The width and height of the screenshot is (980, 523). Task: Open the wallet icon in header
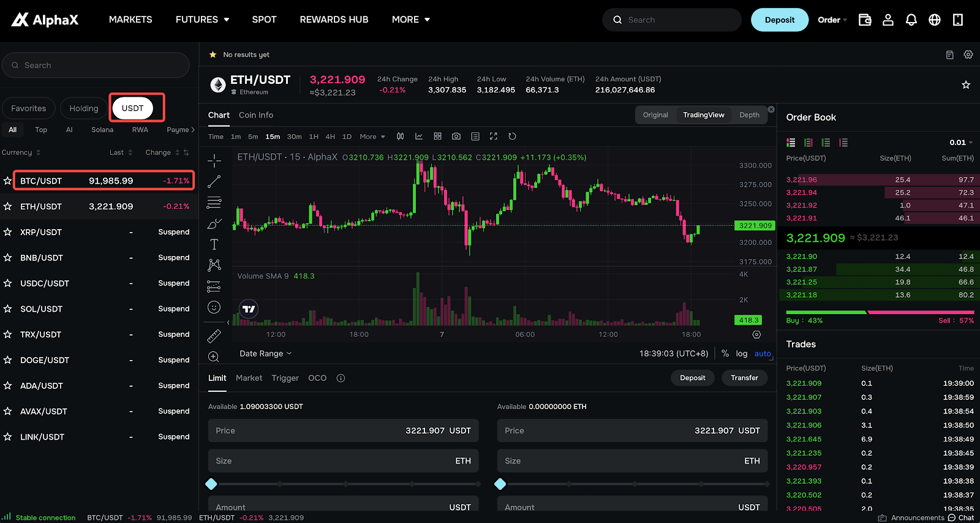tap(865, 20)
